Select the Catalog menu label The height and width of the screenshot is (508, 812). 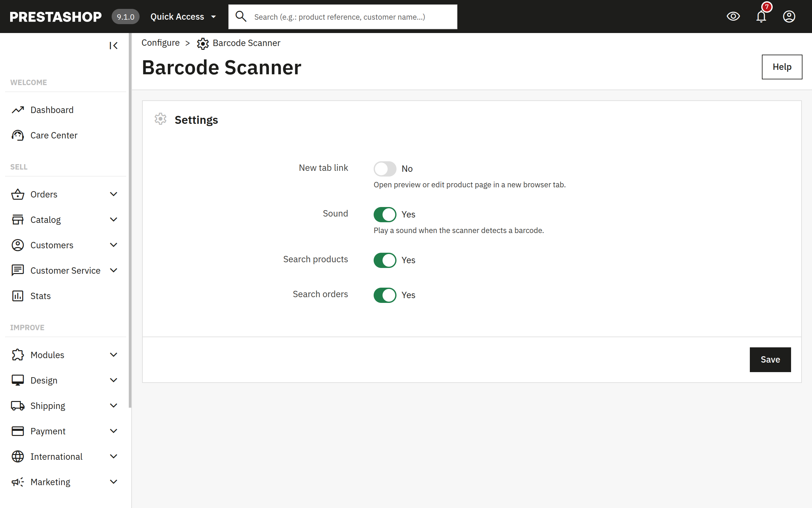point(45,220)
